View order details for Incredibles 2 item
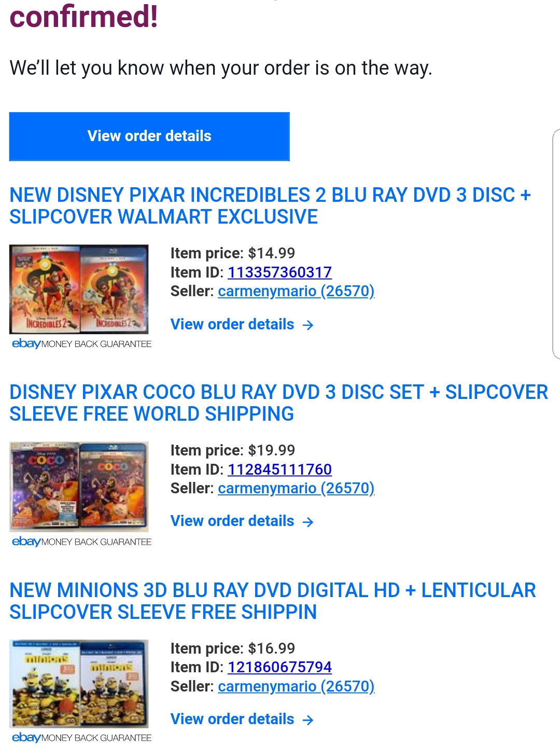Screen dimensions: 560x747 pyautogui.click(x=242, y=325)
